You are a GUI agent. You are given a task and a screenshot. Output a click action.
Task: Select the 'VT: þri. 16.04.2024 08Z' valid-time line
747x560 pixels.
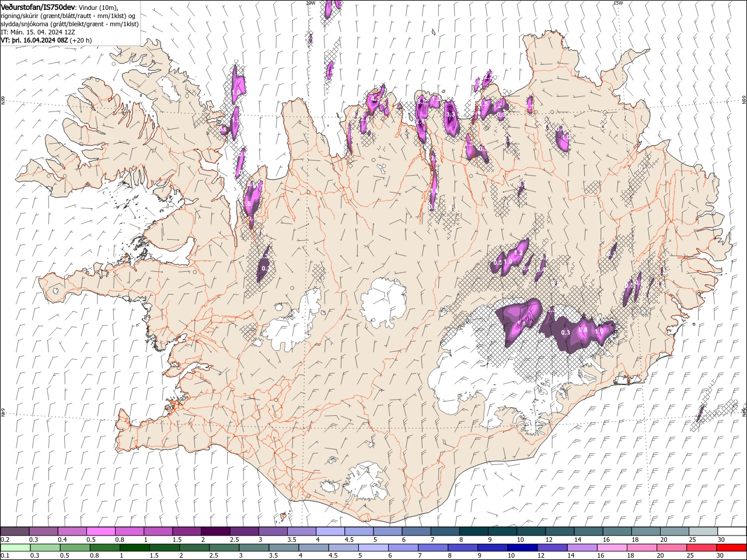coord(34,40)
